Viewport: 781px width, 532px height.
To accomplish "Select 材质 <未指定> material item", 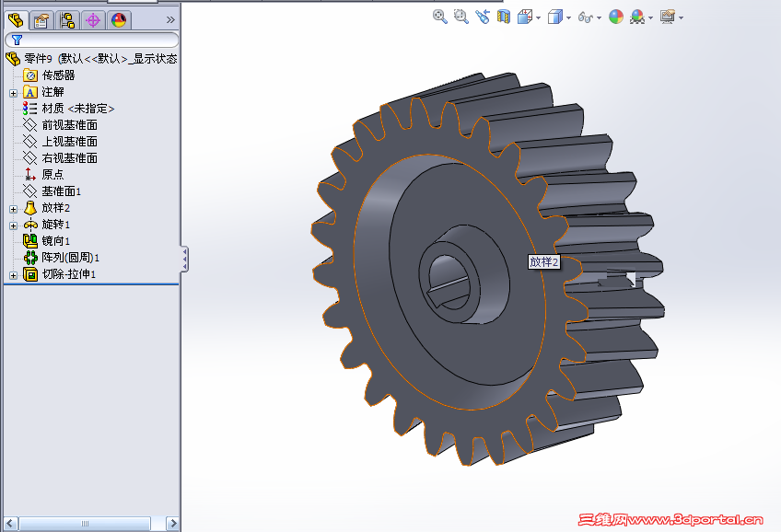I will click(78, 109).
